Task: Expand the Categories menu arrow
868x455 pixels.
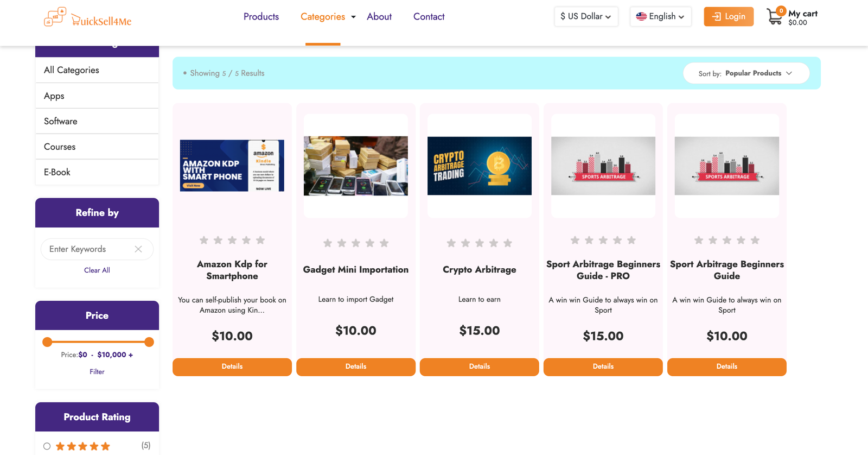Action: (353, 17)
